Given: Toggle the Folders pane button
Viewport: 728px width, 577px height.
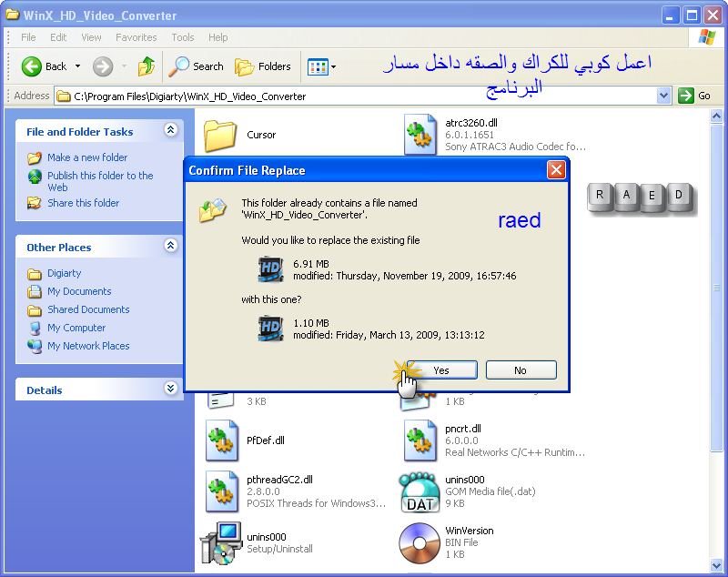Looking at the screenshot, I should coord(263,66).
